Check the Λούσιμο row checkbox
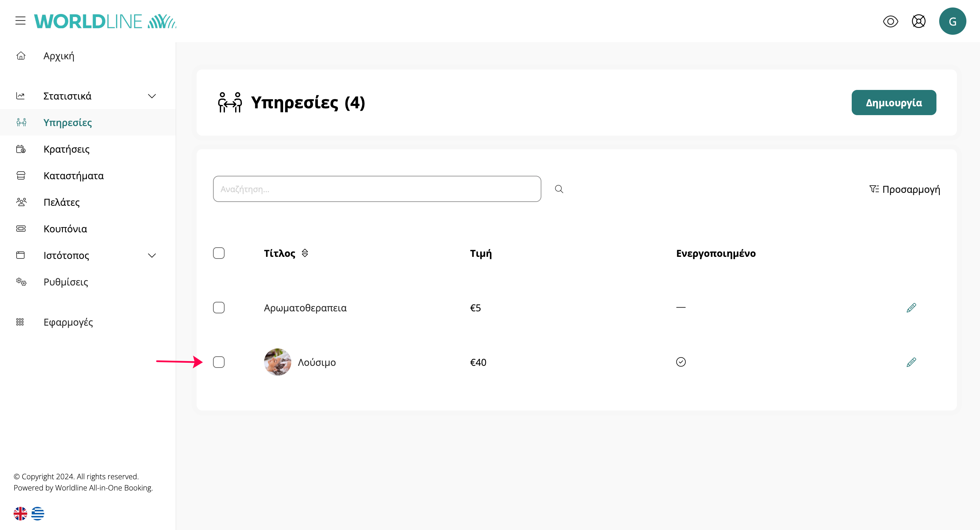 click(x=219, y=362)
